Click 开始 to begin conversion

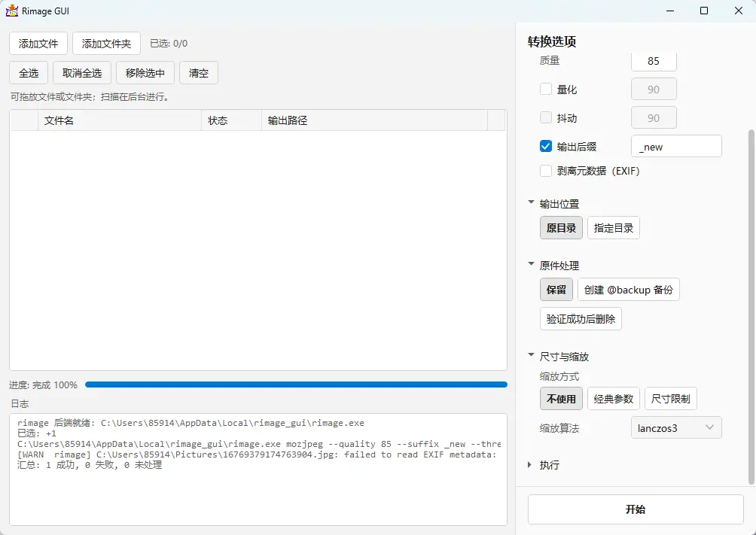636,509
